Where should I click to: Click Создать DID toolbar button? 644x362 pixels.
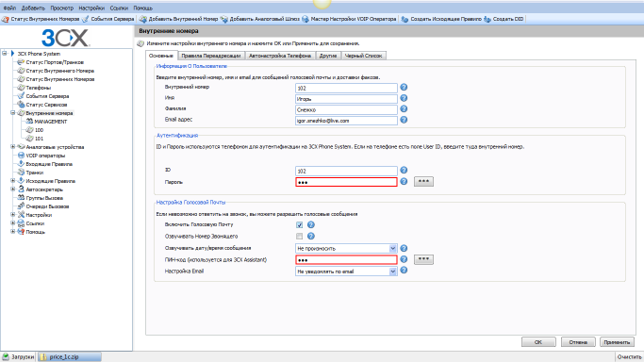[x=504, y=19]
